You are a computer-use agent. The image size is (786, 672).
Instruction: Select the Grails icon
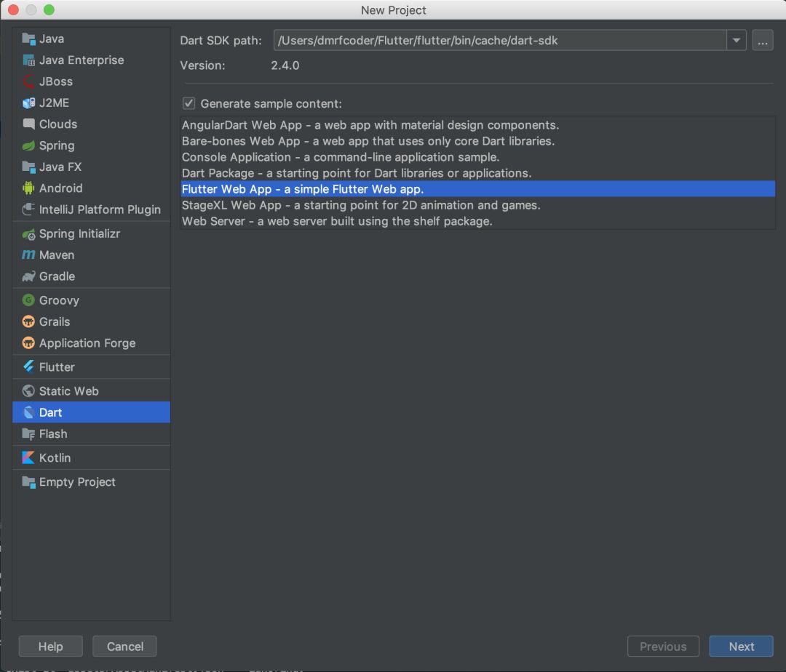pyautogui.click(x=28, y=322)
